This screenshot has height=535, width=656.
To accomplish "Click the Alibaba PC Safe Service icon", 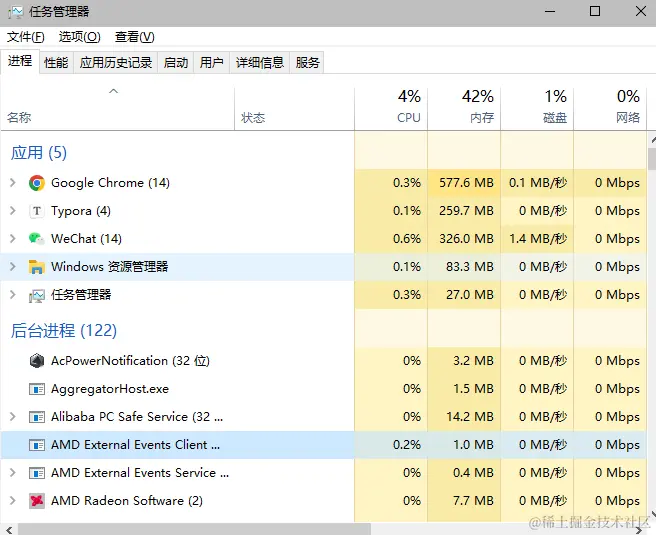I will (x=37, y=417).
